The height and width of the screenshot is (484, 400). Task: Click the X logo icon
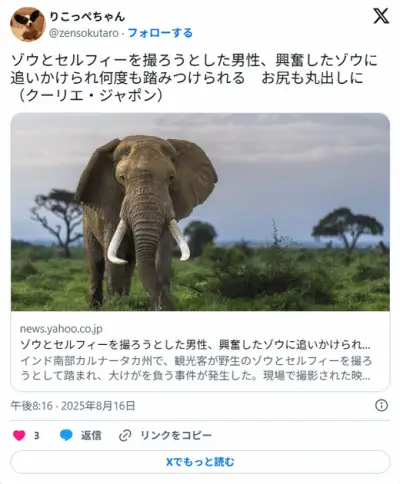[381, 16]
